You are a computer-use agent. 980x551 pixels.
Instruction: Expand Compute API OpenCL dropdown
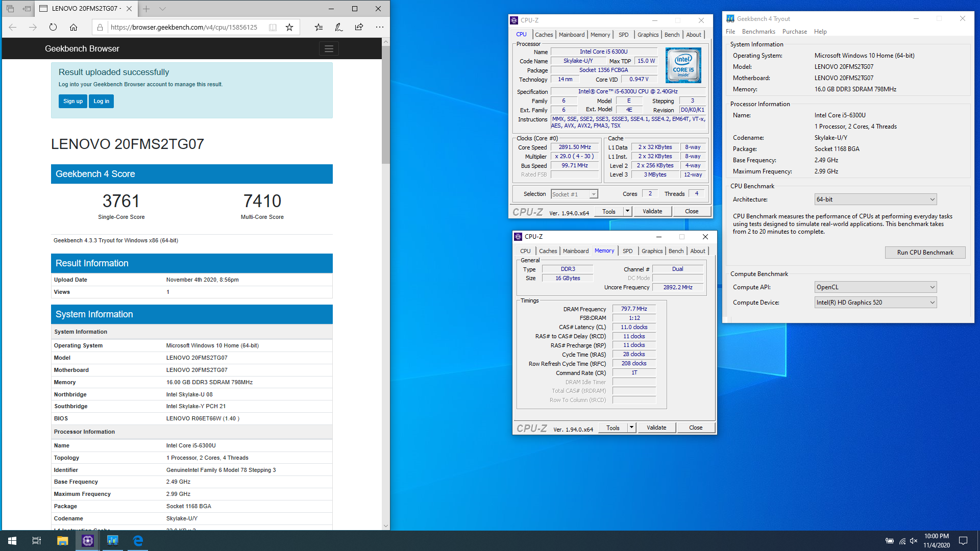coord(876,287)
